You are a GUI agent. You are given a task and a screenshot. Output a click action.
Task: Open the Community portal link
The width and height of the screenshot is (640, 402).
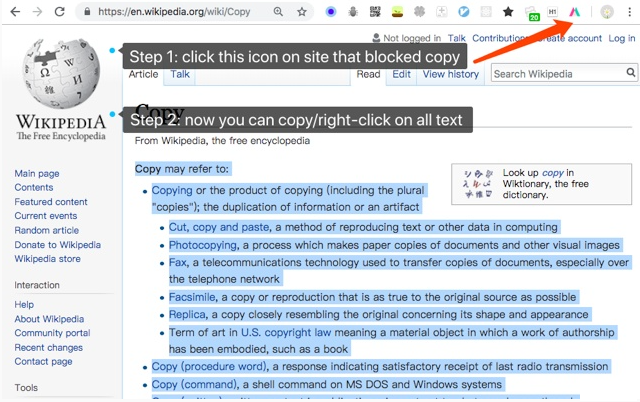(x=52, y=333)
